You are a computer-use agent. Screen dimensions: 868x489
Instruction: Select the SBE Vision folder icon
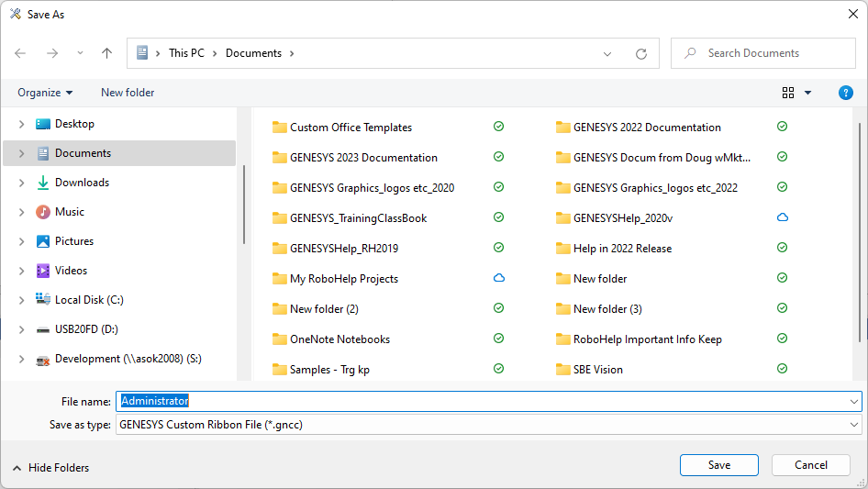563,370
